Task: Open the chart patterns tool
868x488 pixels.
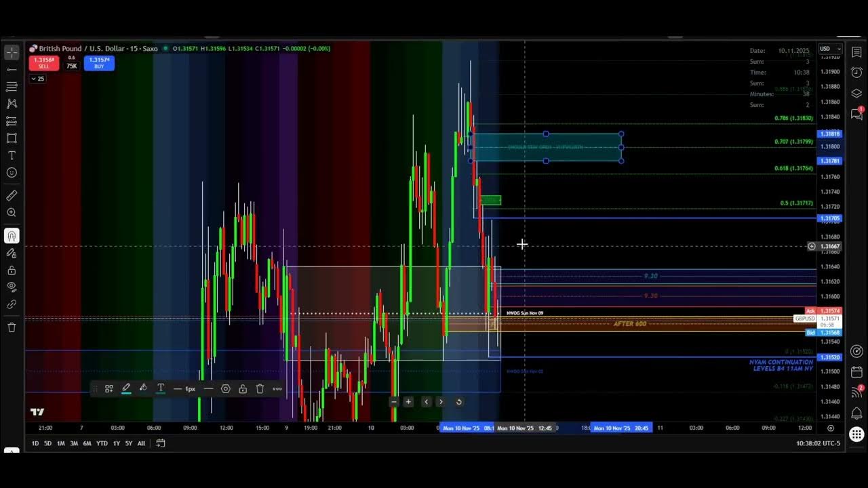Action: pyautogui.click(x=12, y=104)
